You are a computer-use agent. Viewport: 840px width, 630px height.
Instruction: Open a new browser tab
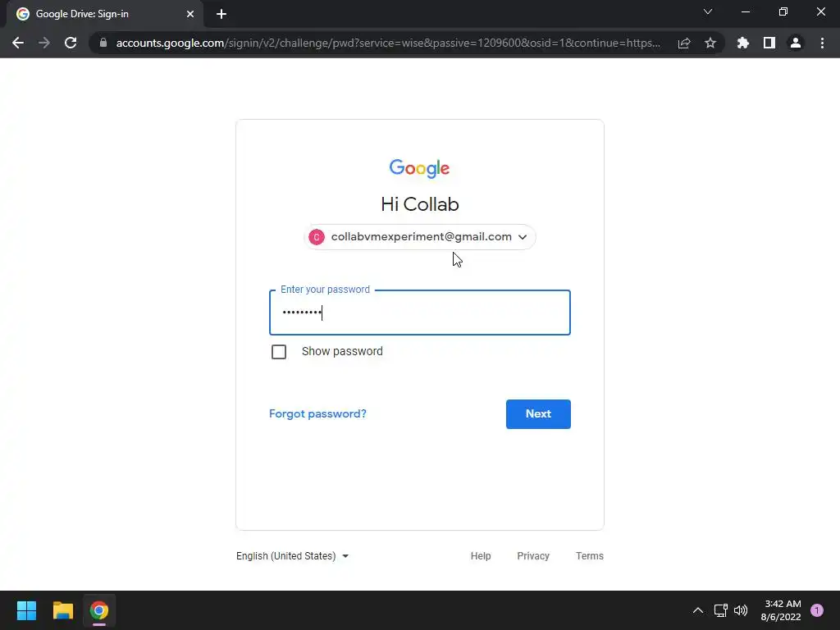click(221, 14)
